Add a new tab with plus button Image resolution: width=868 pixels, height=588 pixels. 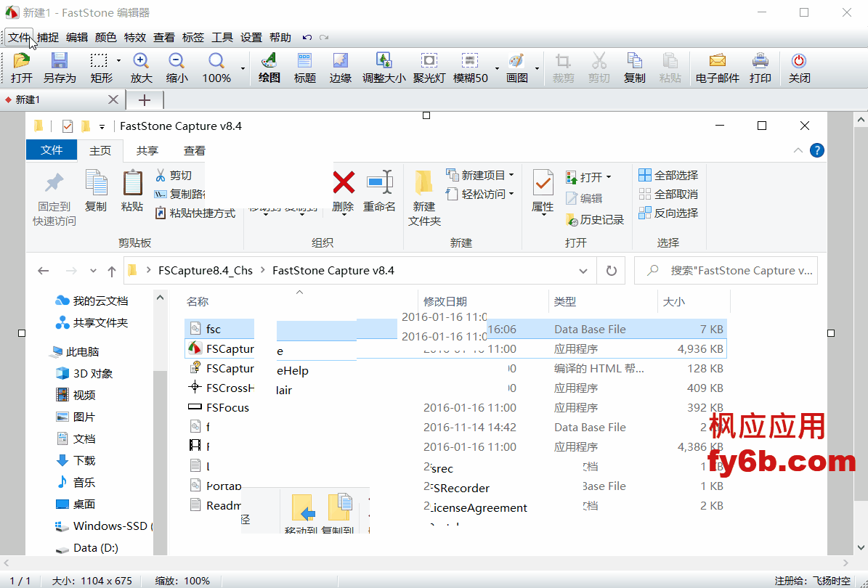(145, 100)
